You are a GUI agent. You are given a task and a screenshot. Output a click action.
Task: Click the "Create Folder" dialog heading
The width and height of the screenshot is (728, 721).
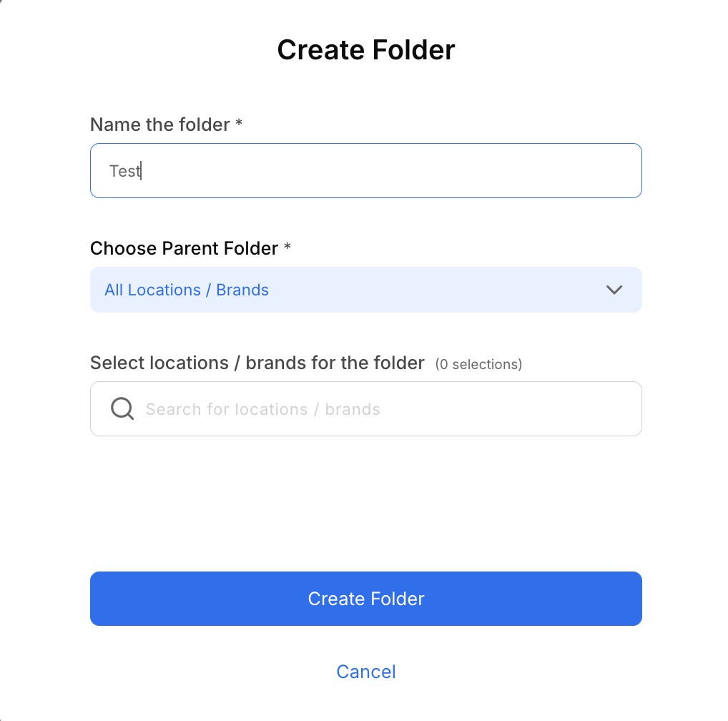[x=366, y=50]
